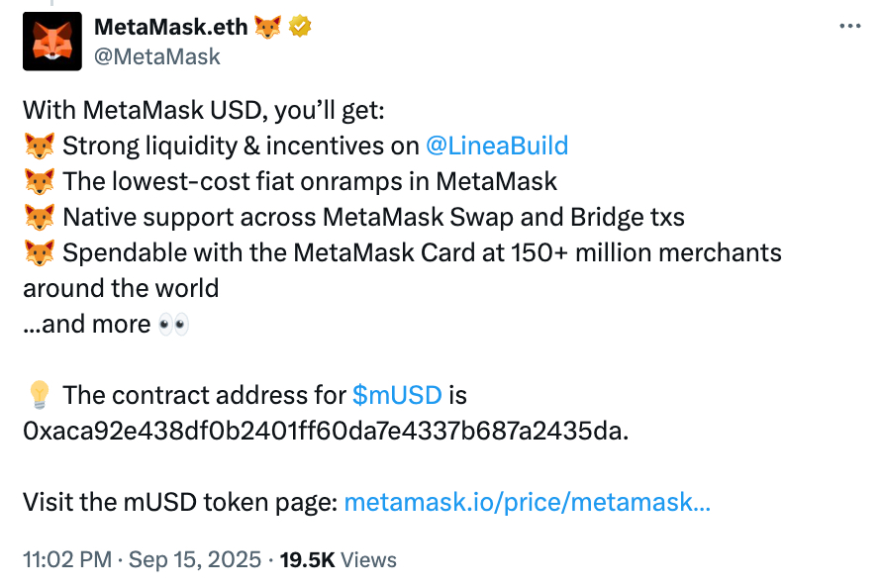This screenshot has width=883, height=588.
Task: Click the eyes emoji after and more
Action: pos(173,325)
